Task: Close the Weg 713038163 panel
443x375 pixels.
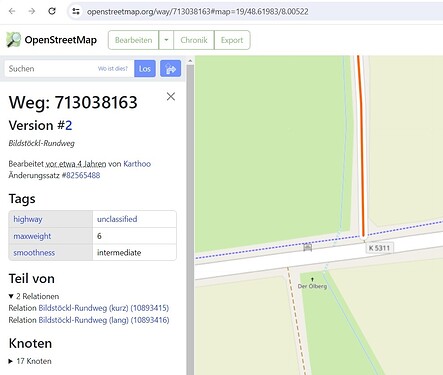Action: 171,97
